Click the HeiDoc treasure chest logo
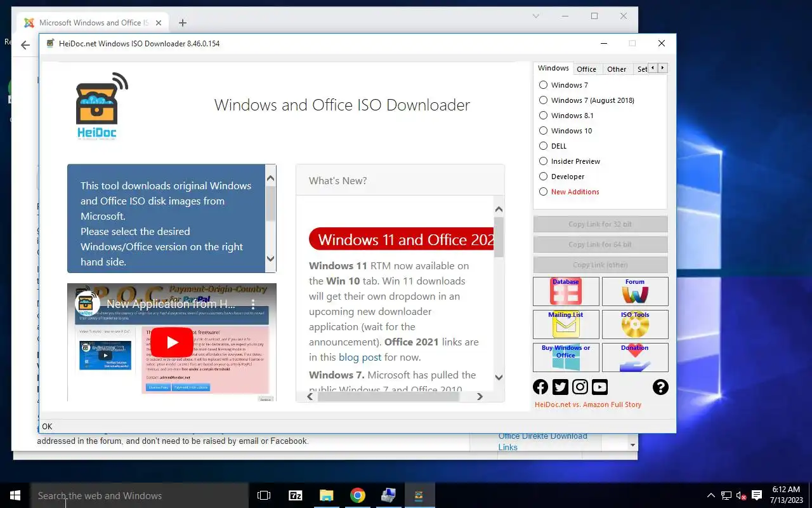The image size is (812, 508). click(101, 106)
